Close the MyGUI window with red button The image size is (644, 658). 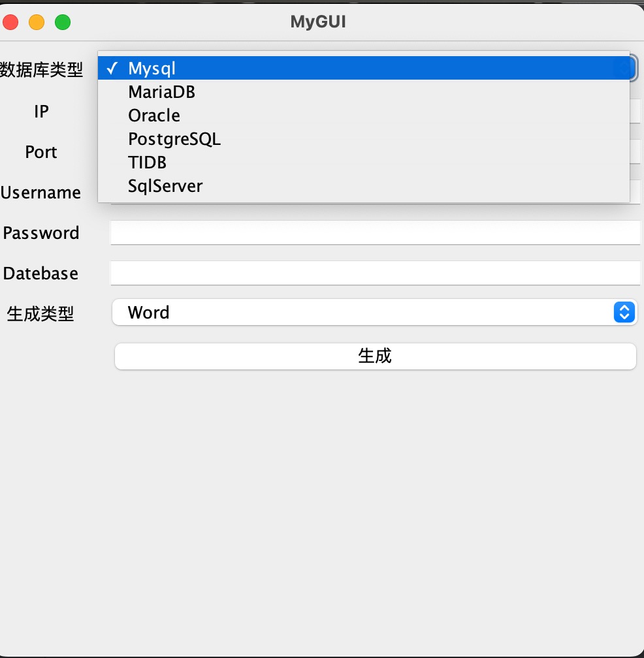click(x=10, y=22)
